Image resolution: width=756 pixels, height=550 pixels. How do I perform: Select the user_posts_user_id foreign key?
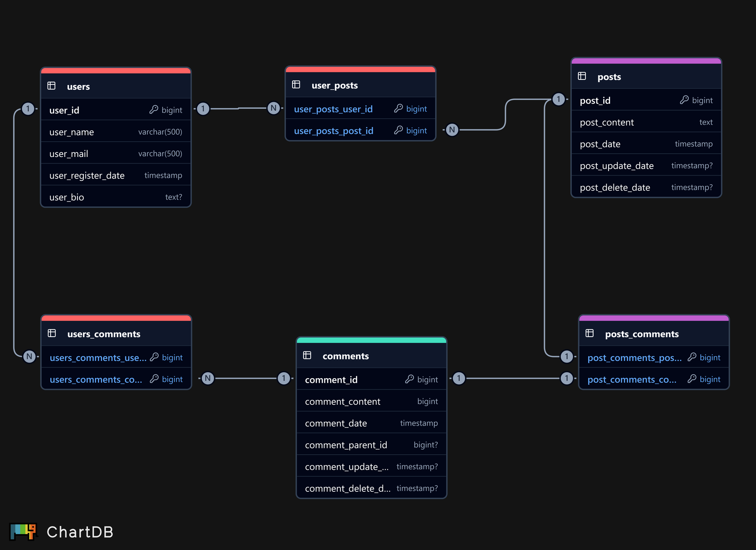[x=333, y=109]
